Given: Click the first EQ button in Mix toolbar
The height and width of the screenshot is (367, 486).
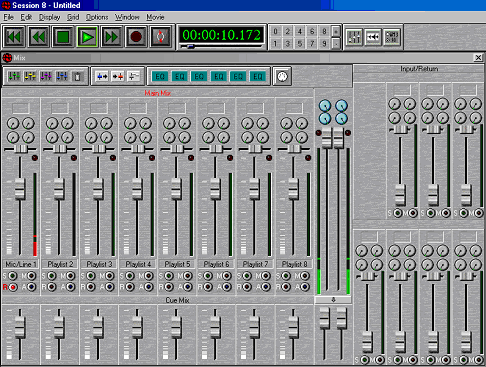Looking at the screenshot, I should [x=160, y=77].
